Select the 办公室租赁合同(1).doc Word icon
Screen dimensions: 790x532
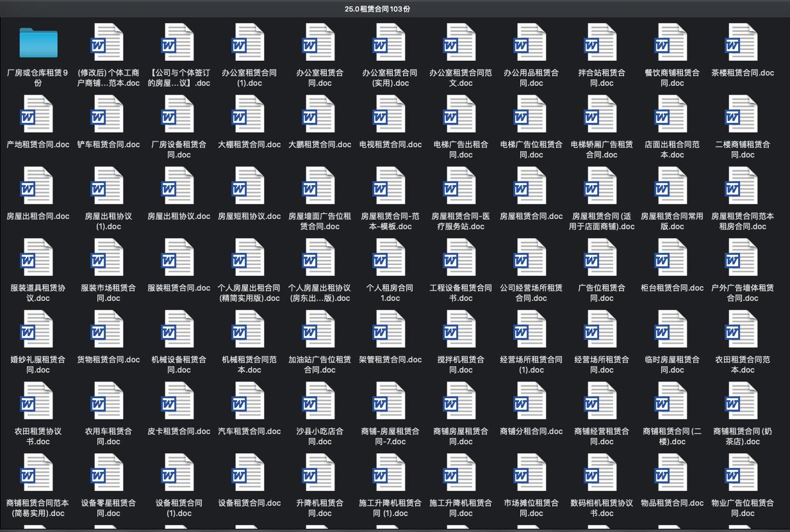(x=249, y=42)
